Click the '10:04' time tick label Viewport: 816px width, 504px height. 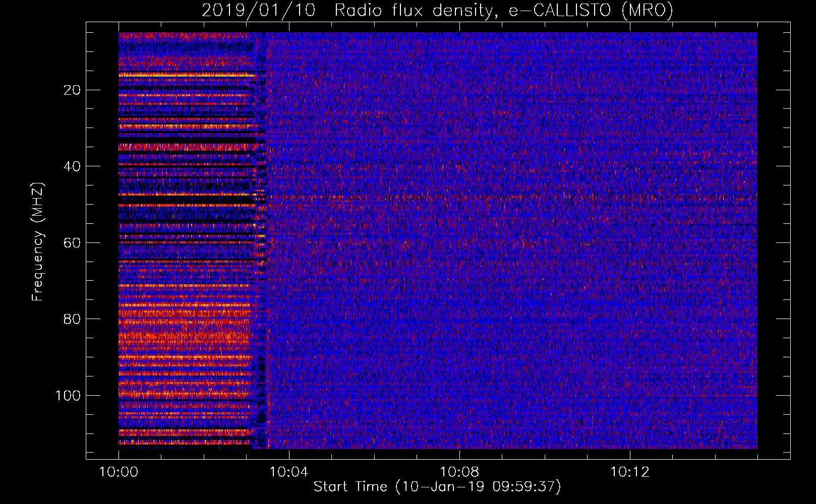(x=288, y=472)
